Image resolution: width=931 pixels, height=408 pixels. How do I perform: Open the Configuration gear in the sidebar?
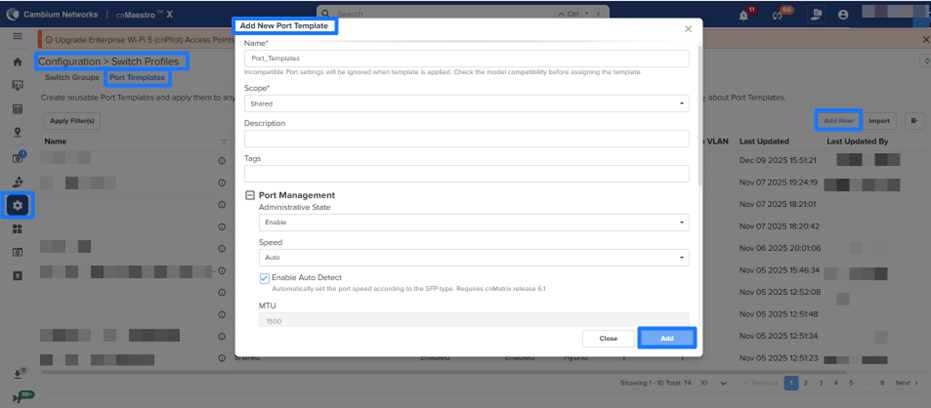pyautogui.click(x=18, y=206)
